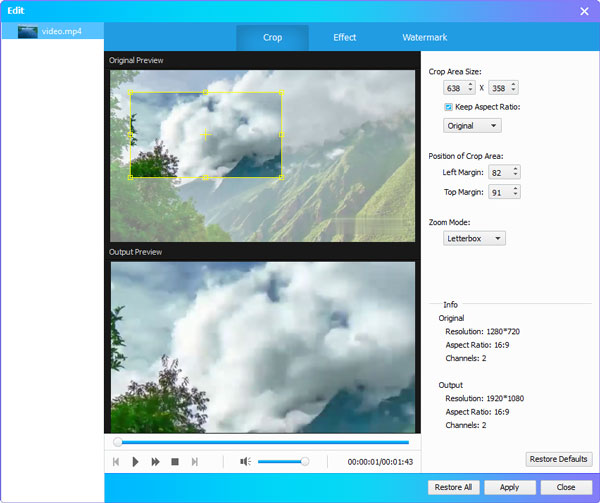The height and width of the screenshot is (503, 600).
Task: Click the crop height input field
Action: [x=498, y=88]
